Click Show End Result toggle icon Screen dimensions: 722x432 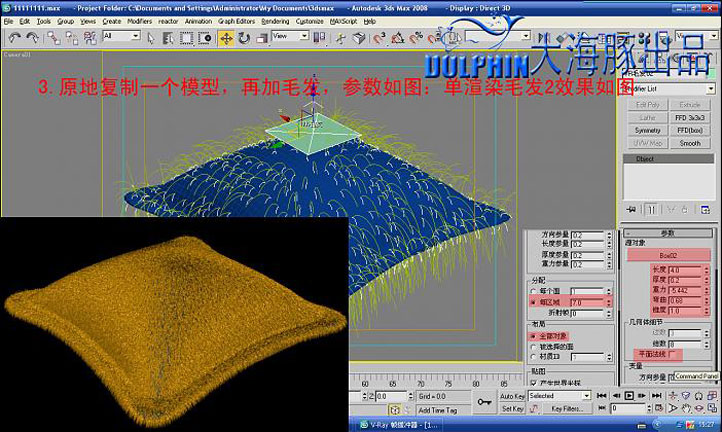tap(651, 210)
